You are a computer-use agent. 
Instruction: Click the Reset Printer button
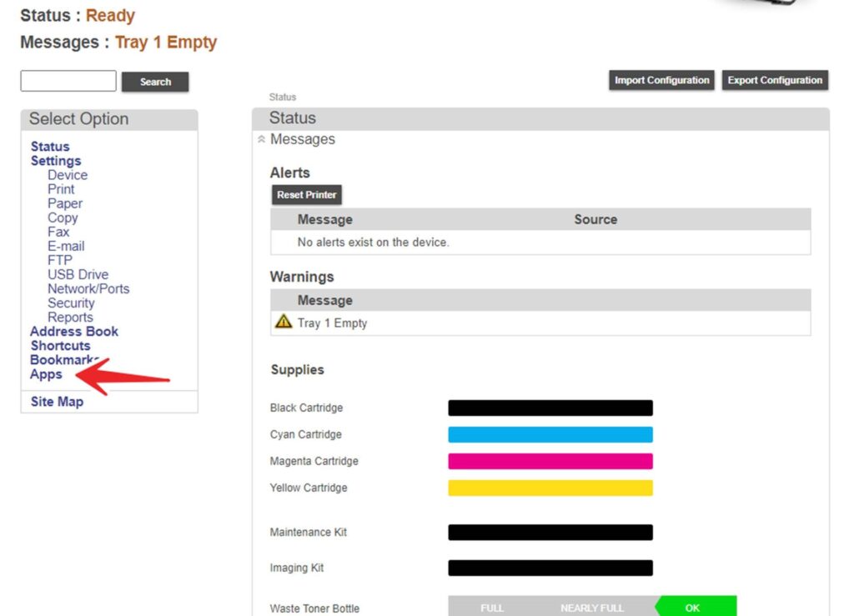(x=307, y=195)
